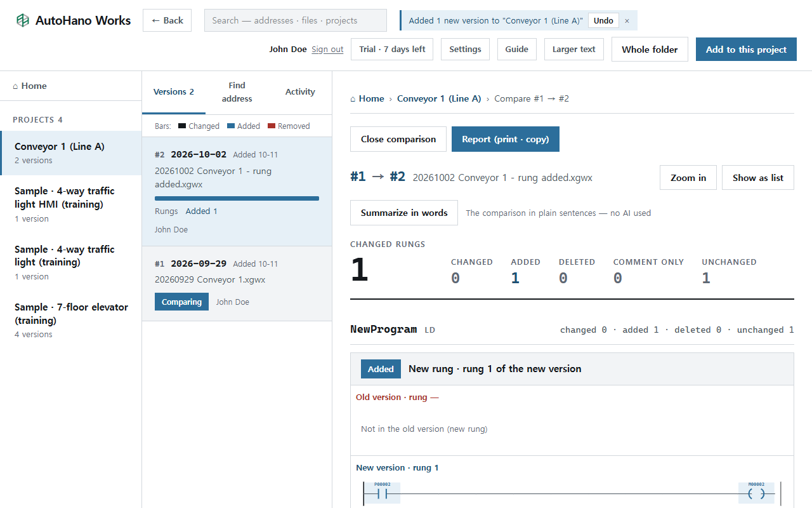The image size is (812, 508).
Task: Open Report (print · copy)
Action: [x=506, y=139]
